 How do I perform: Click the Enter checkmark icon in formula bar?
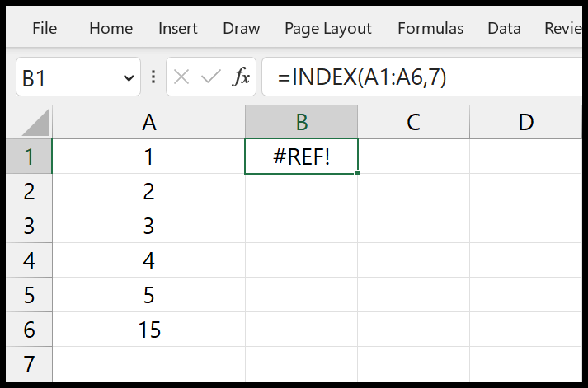[x=211, y=77]
